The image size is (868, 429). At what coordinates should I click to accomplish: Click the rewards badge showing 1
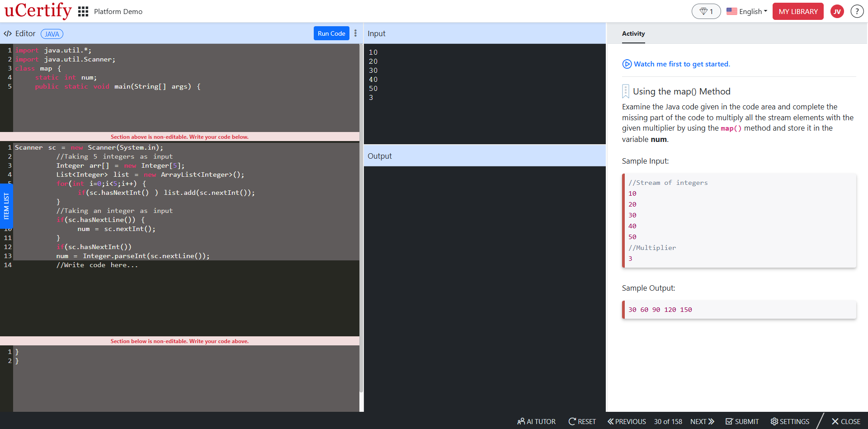(706, 11)
